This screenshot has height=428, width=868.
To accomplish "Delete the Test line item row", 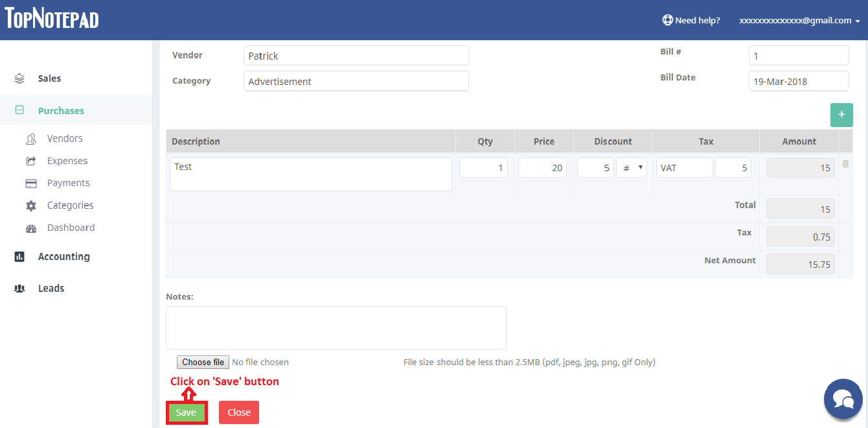I will click(x=845, y=164).
